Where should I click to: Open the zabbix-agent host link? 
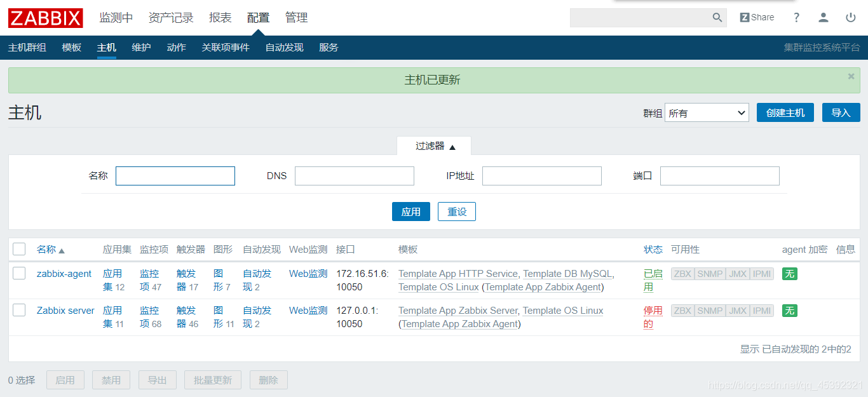click(64, 274)
